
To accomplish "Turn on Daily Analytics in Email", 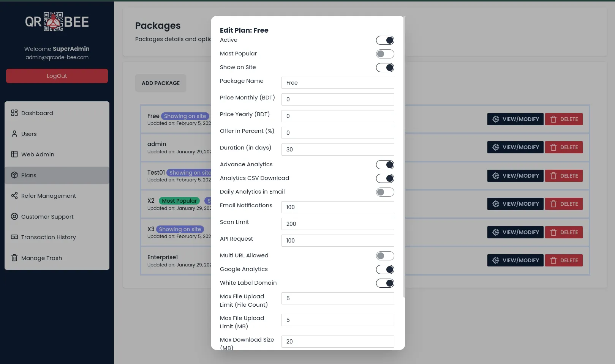I will point(385,192).
